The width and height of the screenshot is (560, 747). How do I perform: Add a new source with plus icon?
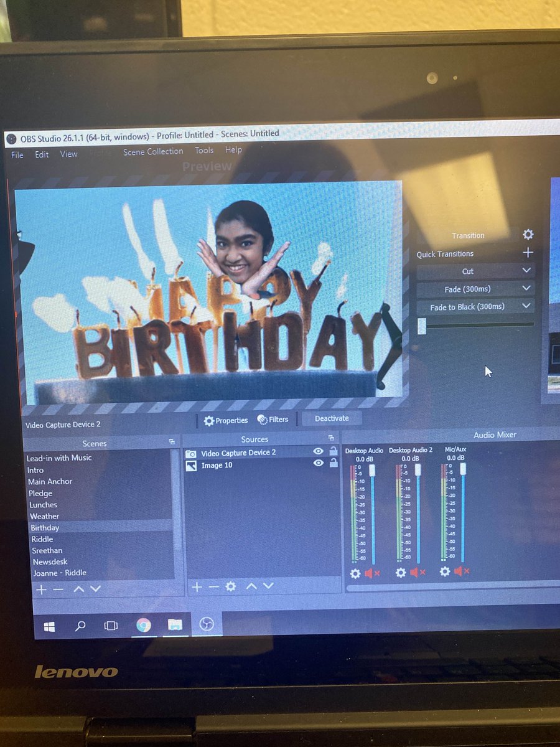coord(197,586)
